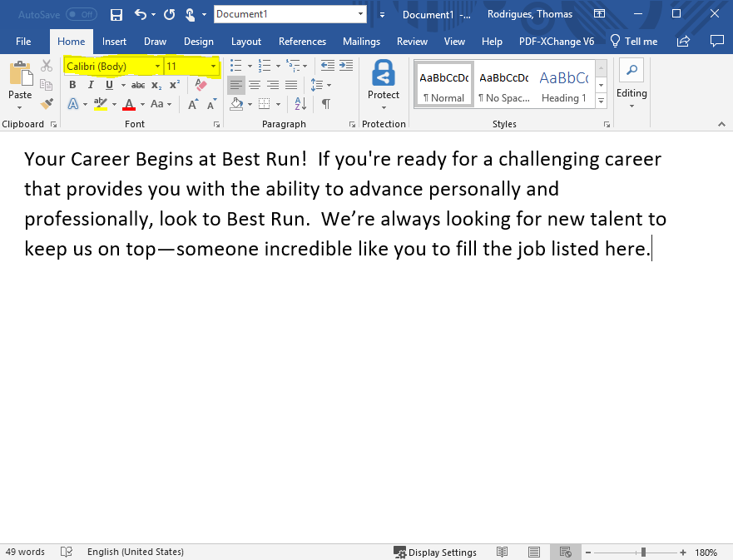Increase font size with larger A

tap(192, 104)
